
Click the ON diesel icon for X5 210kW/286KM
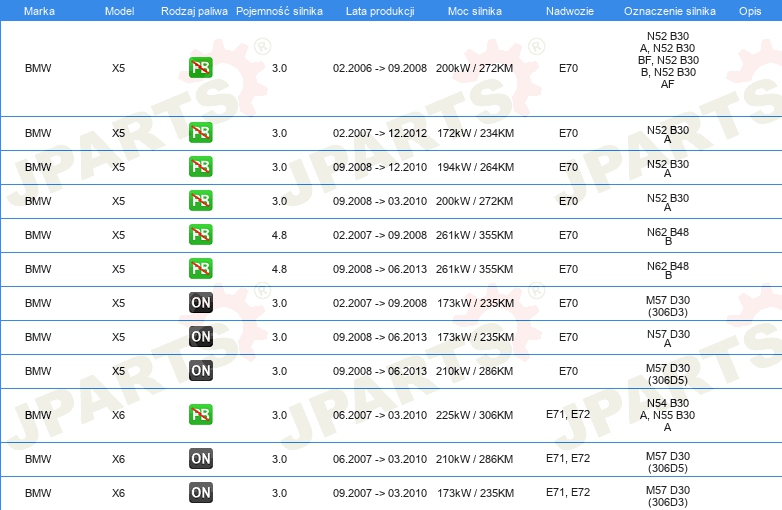tap(200, 371)
